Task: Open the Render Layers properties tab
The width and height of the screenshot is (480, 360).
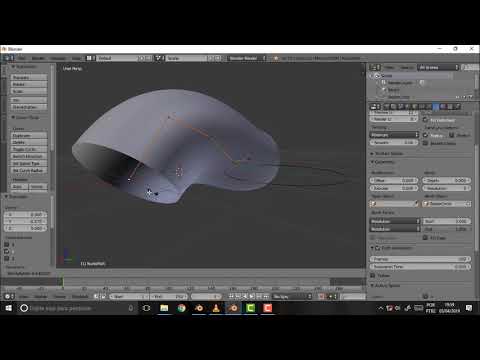Action: pos(394,107)
